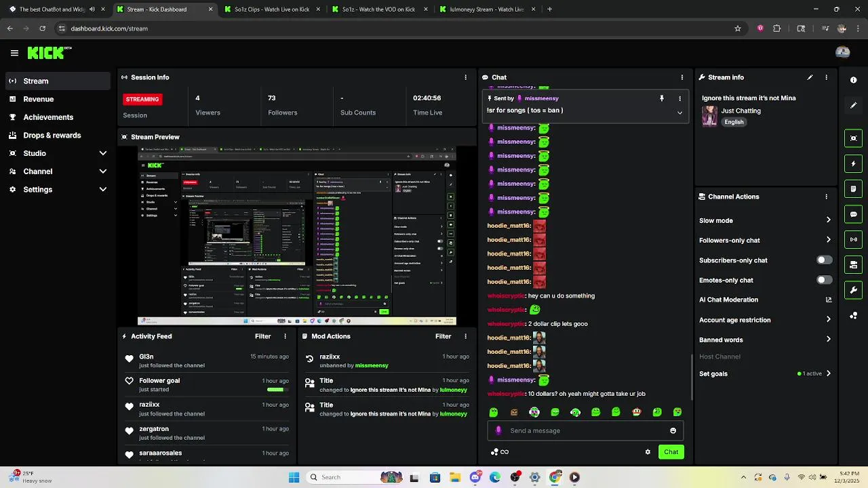Open the Stream page in sidebar
The width and height of the screenshot is (868, 488).
pyautogui.click(x=58, y=81)
